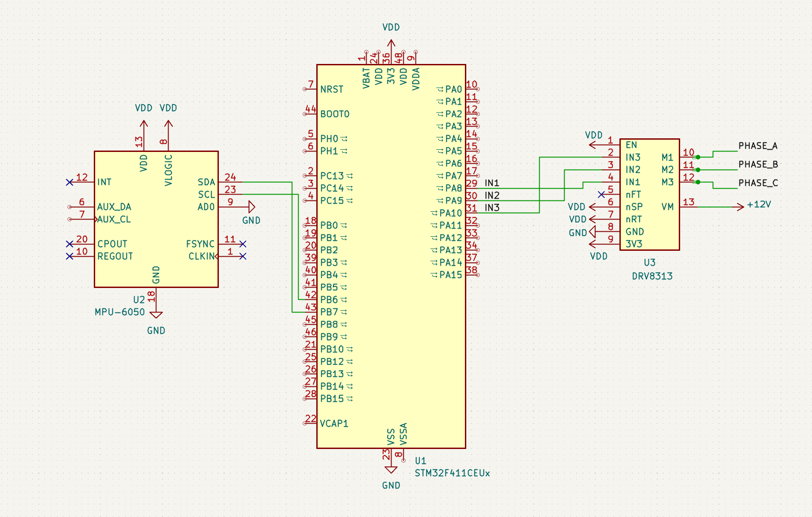
Task: Select the IN2 net label beside pin 30
Action: coord(492,195)
